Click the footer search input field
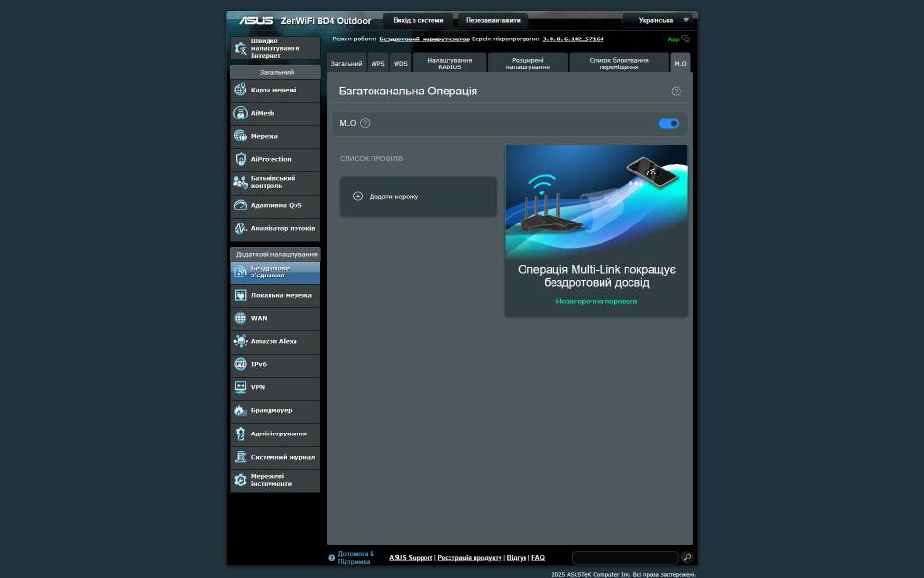The image size is (924, 578). pyautogui.click(x=624, y=557)
